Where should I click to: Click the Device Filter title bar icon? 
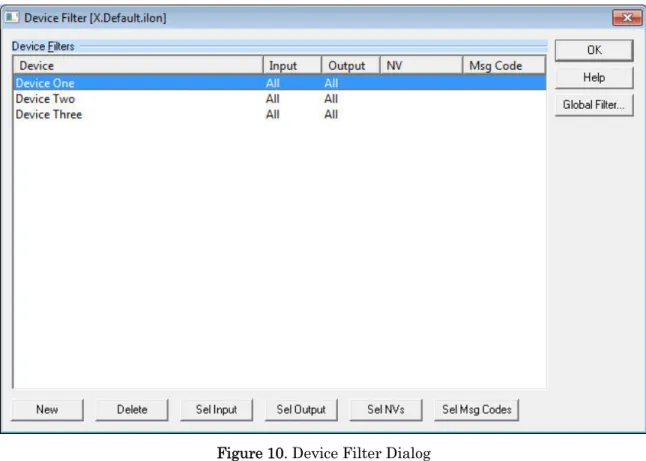pos(12,17)
